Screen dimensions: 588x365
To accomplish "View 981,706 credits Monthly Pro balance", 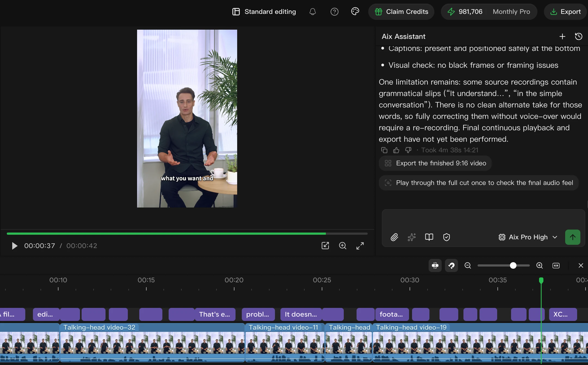I will [x=489, y=12].
